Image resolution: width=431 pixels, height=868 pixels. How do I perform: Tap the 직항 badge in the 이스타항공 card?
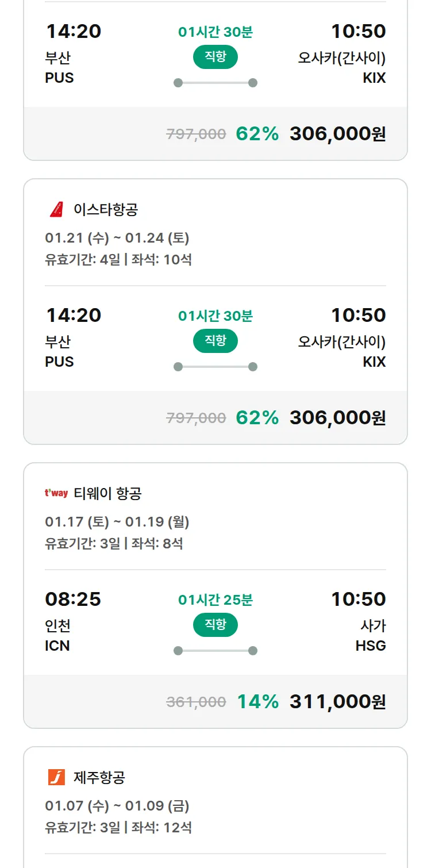click(x=215, y=341)
